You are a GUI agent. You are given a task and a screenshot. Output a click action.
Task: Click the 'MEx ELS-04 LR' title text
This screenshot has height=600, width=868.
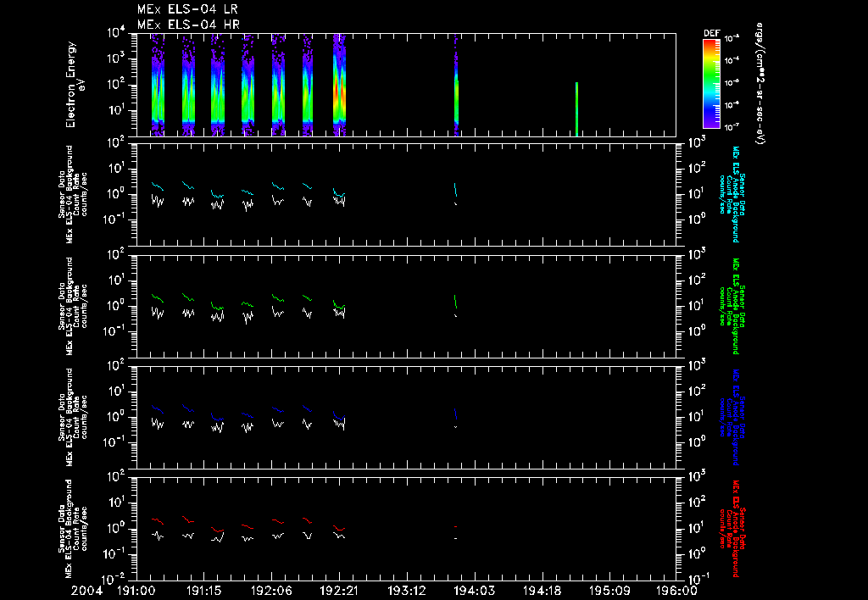[x=187, y=9]
